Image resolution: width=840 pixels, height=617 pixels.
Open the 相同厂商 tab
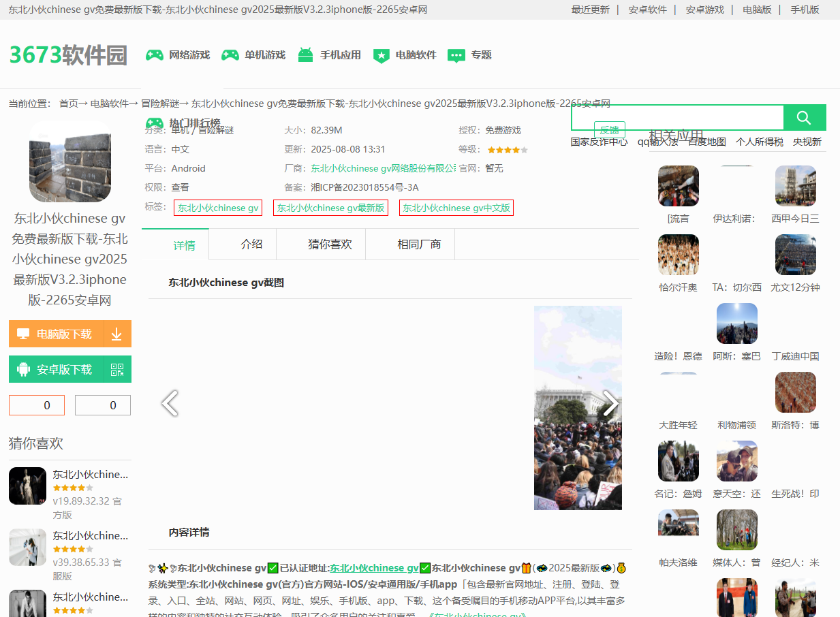point(419,244)
